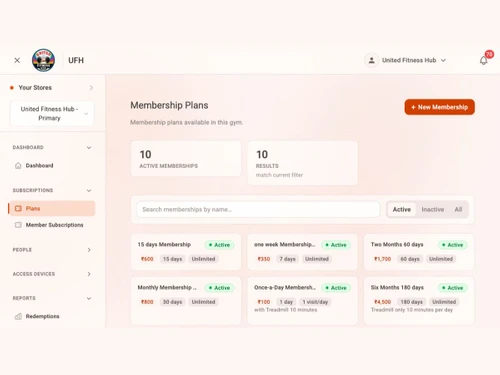Click the 30 days duration tag
The width and height of the screenshot is (500, 375).
[173, 302]
